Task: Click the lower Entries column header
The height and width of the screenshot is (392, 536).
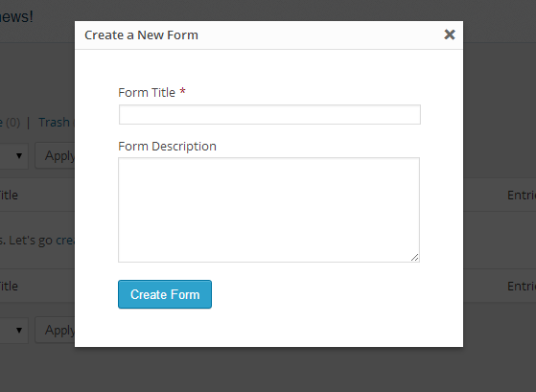Action: click(522, 286)
